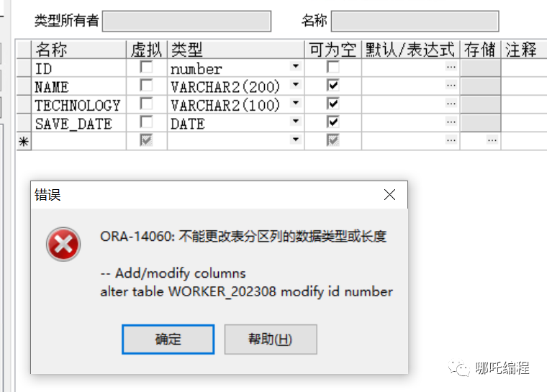Click the red error icon in the dialog
Screen dimensions: 547x392
coord(63,244)
